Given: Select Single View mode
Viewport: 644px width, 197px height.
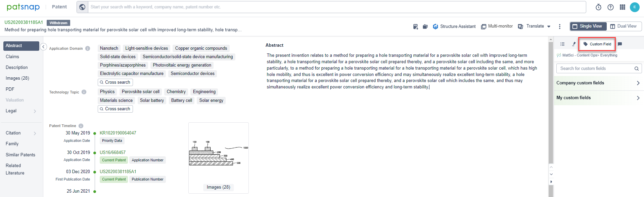Looking at the screenshot, I should click(588, 26).
